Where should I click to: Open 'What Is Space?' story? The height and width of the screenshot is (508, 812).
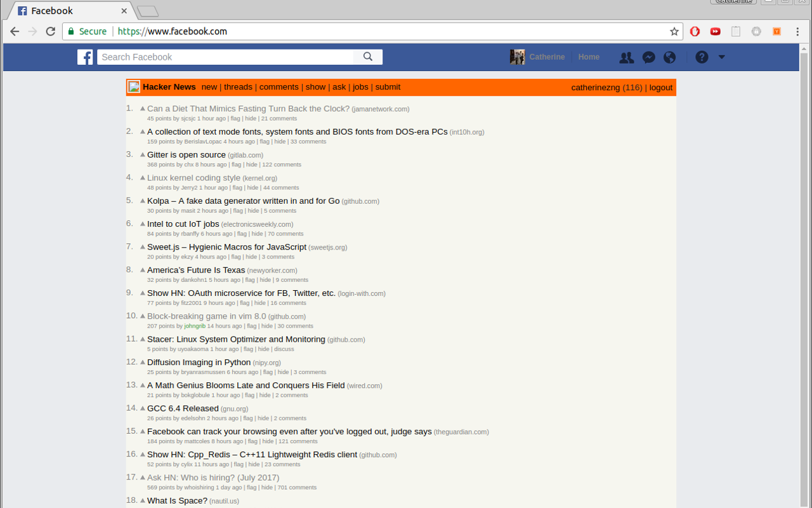[177, 501]
